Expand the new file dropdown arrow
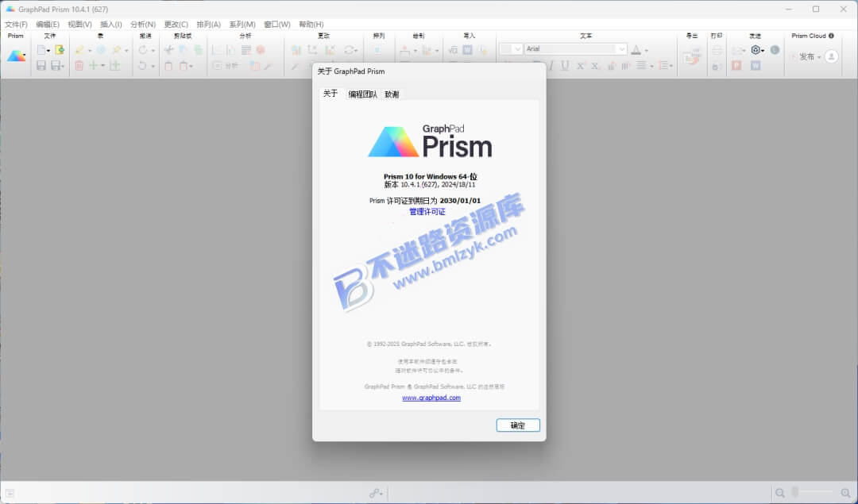858x504 pixels. click(48, 51)
